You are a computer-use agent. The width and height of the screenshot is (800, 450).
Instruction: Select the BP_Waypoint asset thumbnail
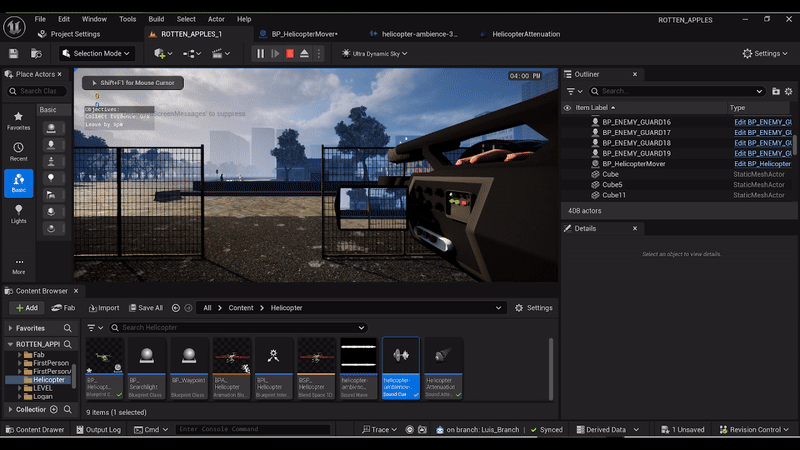coord(189,368)
